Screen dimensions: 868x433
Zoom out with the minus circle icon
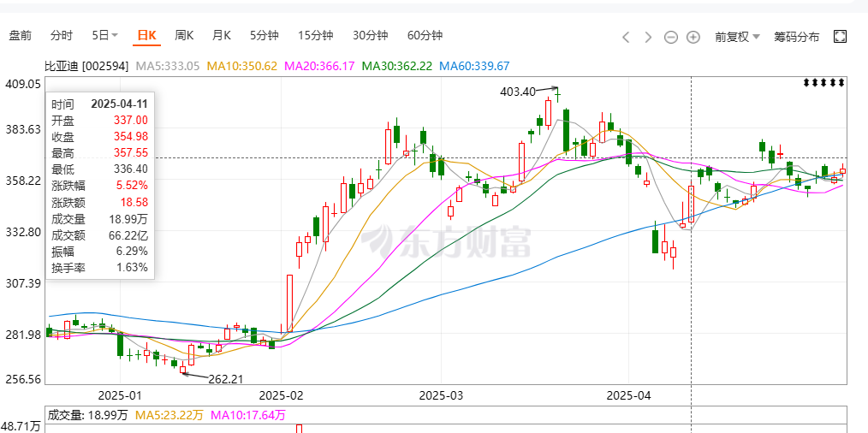click(671, 37)
